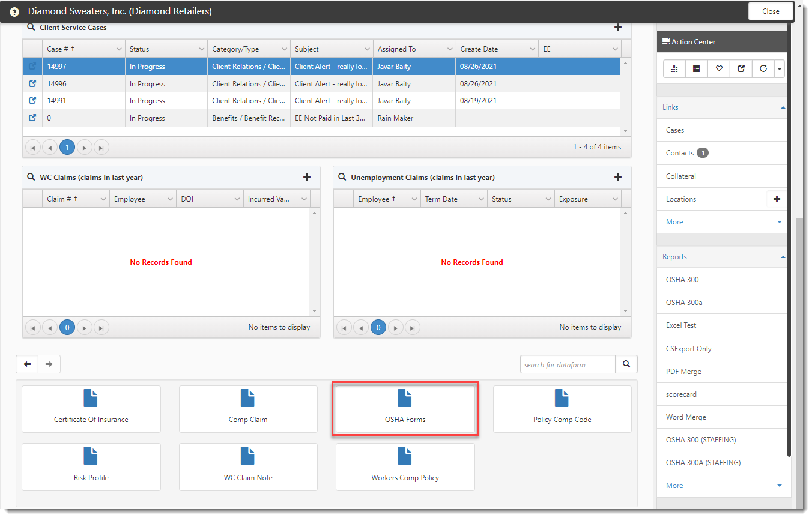Click the calendar icon in Action Center
The width and height of the screenshot is (812, 518).
697,69
